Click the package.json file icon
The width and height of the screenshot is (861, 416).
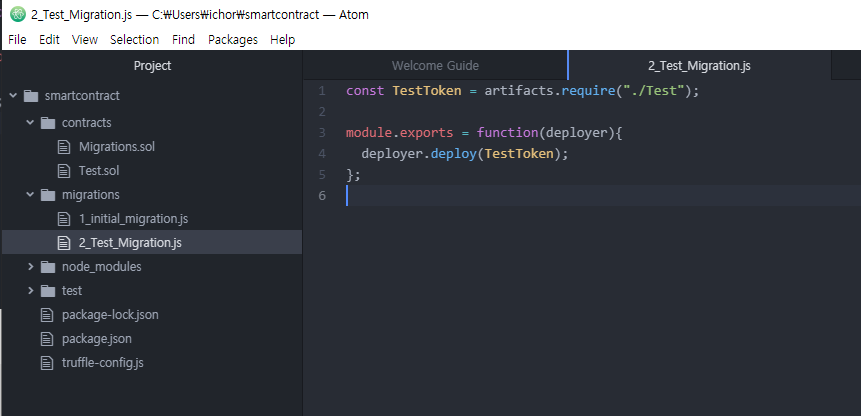coord(47,339)
